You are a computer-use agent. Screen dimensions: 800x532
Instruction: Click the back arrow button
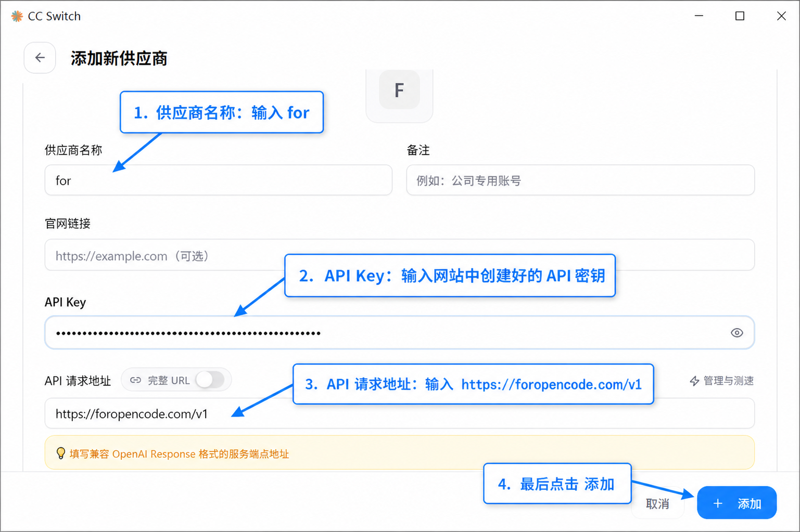click(40, 58)
